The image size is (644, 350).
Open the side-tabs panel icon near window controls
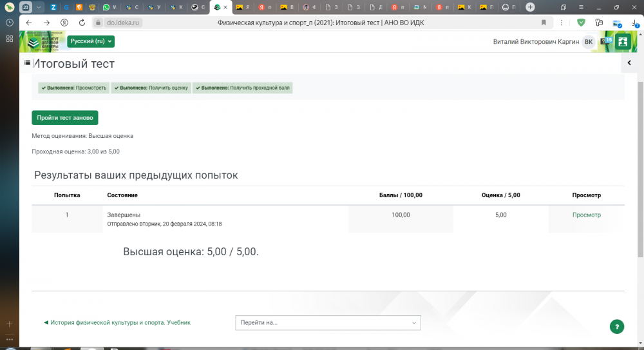click(563, 7)
